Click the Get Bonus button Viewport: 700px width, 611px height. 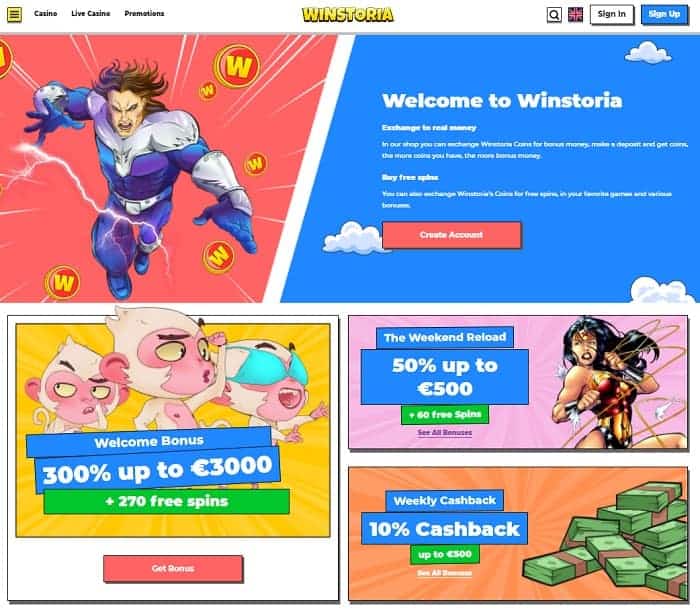pyautogui.click(x=173, y=568)
